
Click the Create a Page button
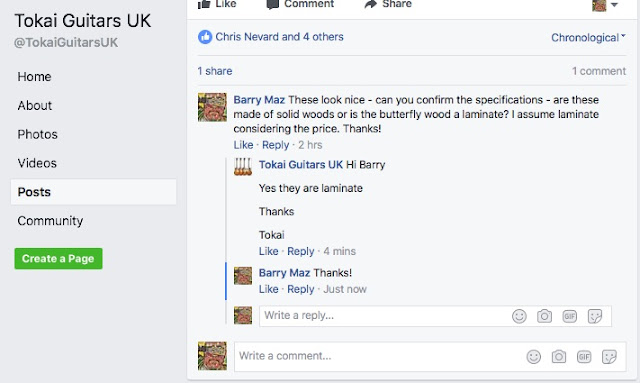click(x=58, y=258)
